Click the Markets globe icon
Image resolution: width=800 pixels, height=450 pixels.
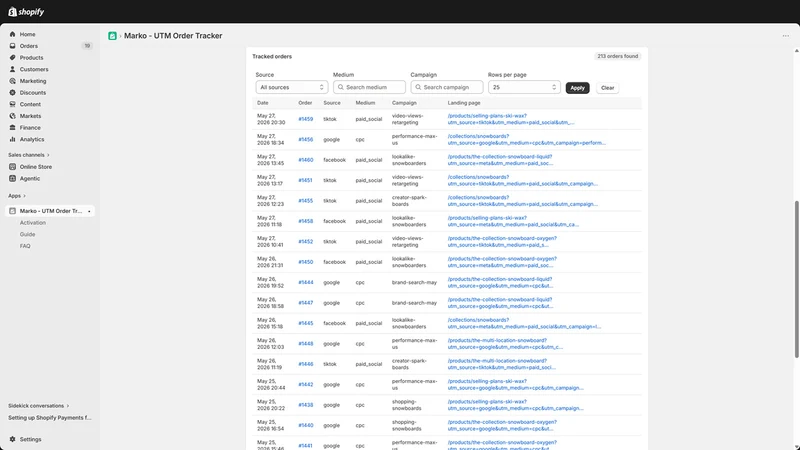pyautogui.click(x=12, y=116)
